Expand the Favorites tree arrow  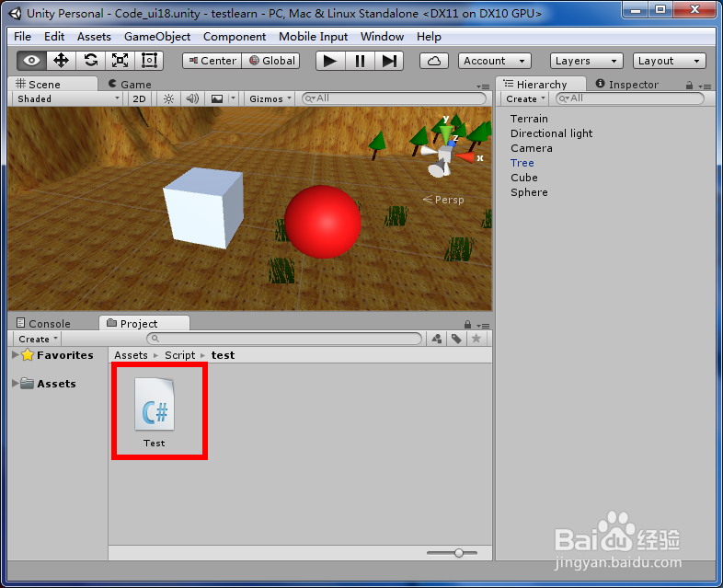16,354
